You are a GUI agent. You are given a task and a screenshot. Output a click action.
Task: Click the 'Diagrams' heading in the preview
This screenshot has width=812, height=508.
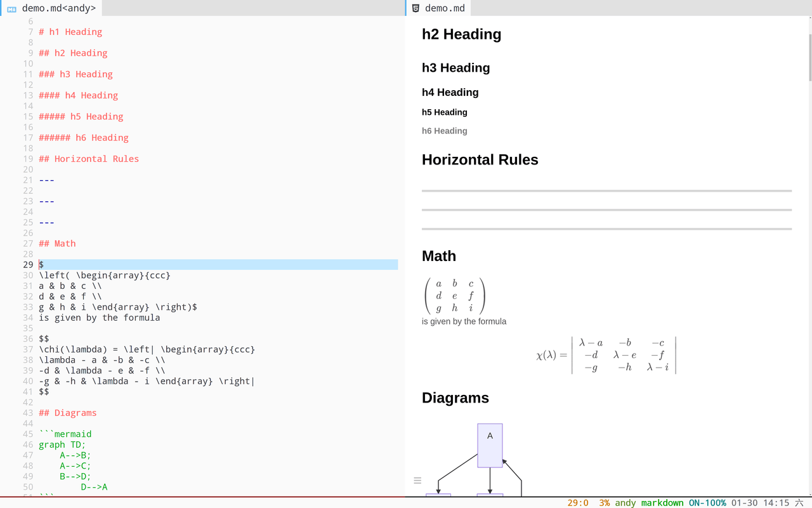coord(455,398)
